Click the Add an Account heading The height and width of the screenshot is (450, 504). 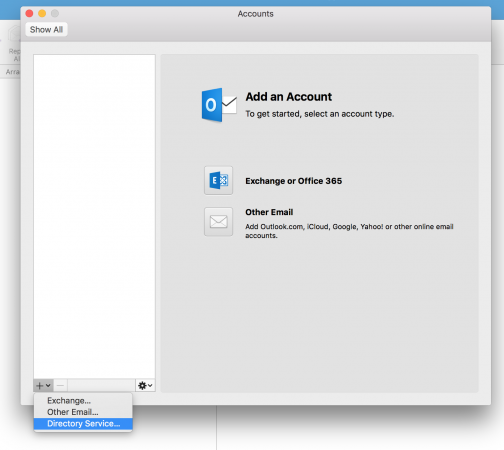click(x=289, y=97)
